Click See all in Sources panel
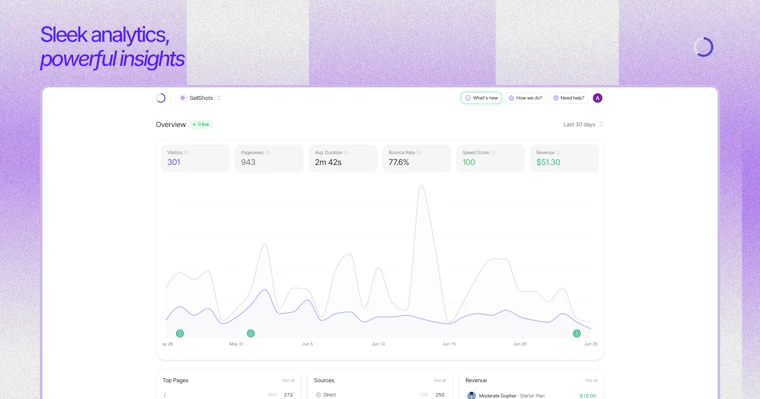This screenshot has height=399, width=760. (440, 381)
